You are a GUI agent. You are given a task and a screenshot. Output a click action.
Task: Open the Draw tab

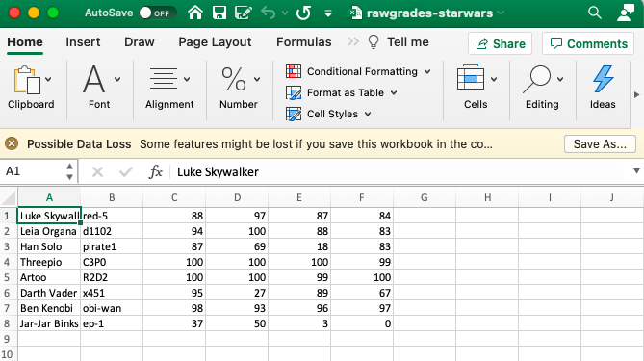coord(140,42)
